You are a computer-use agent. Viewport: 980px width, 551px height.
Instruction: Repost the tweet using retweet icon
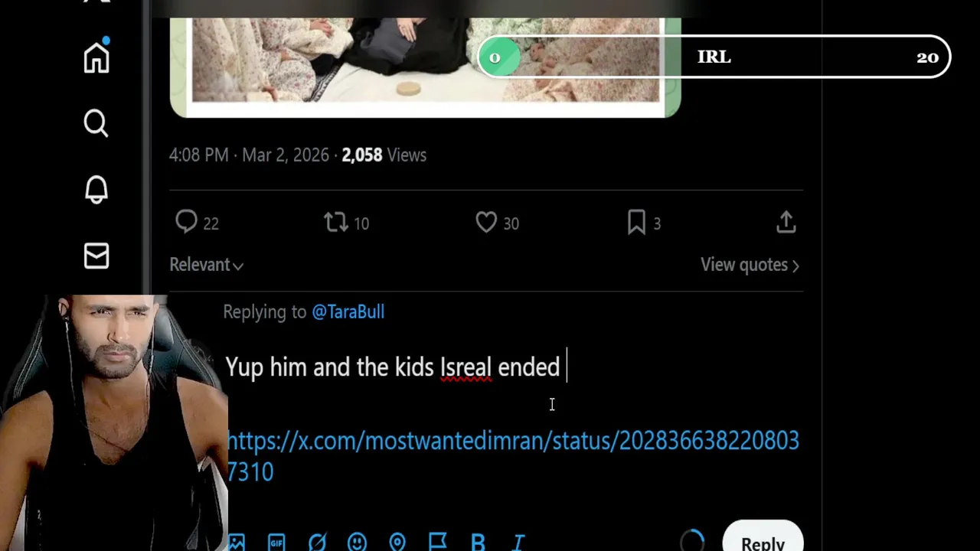335,222
